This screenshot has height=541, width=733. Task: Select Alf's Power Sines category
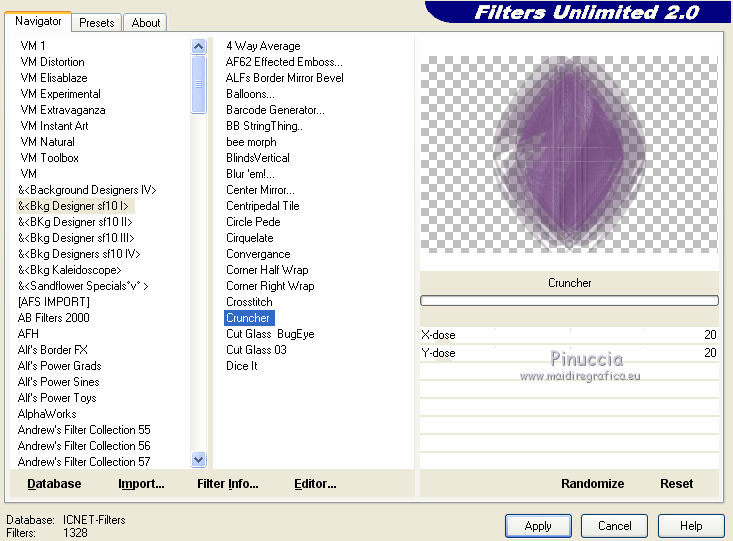[x=59, y=382]
